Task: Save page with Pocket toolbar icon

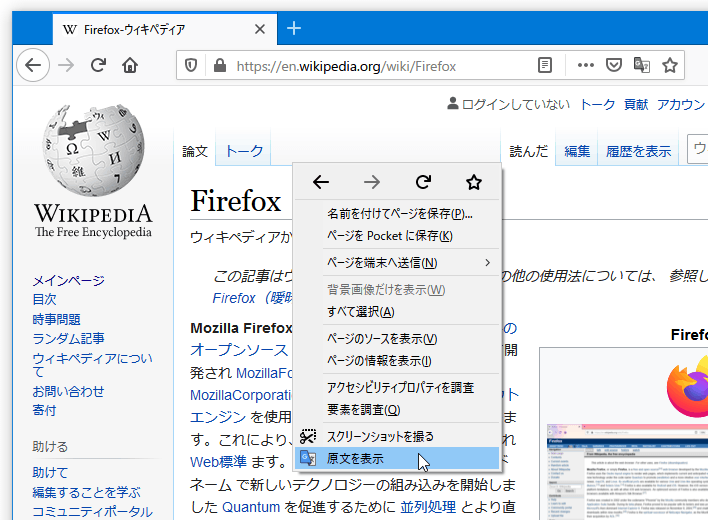Action: click(614, 65)
